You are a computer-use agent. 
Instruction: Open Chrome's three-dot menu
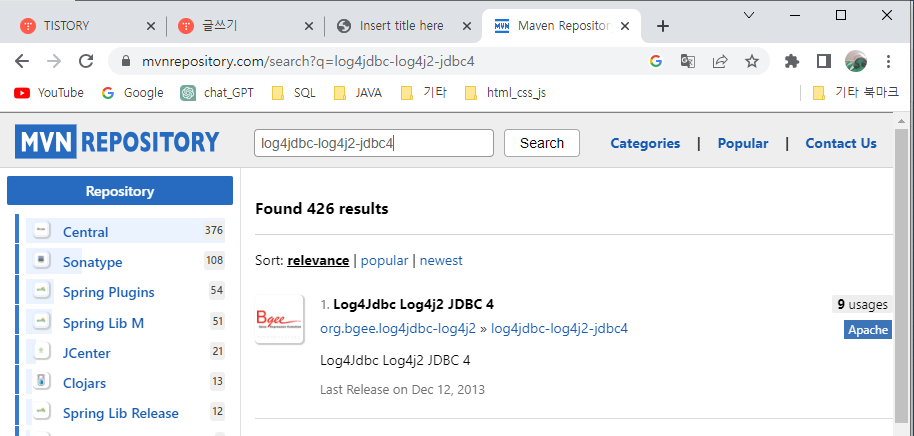[x=888, y=61]
